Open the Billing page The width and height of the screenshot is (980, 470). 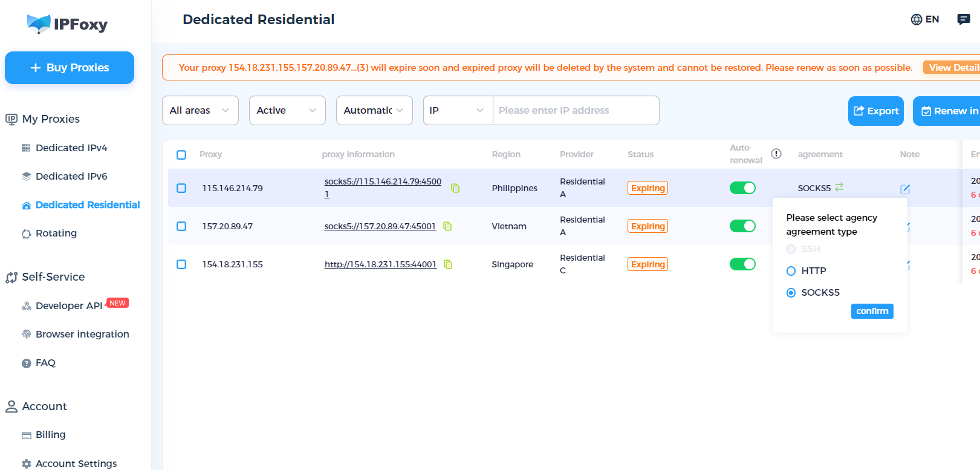pos(51,435)
